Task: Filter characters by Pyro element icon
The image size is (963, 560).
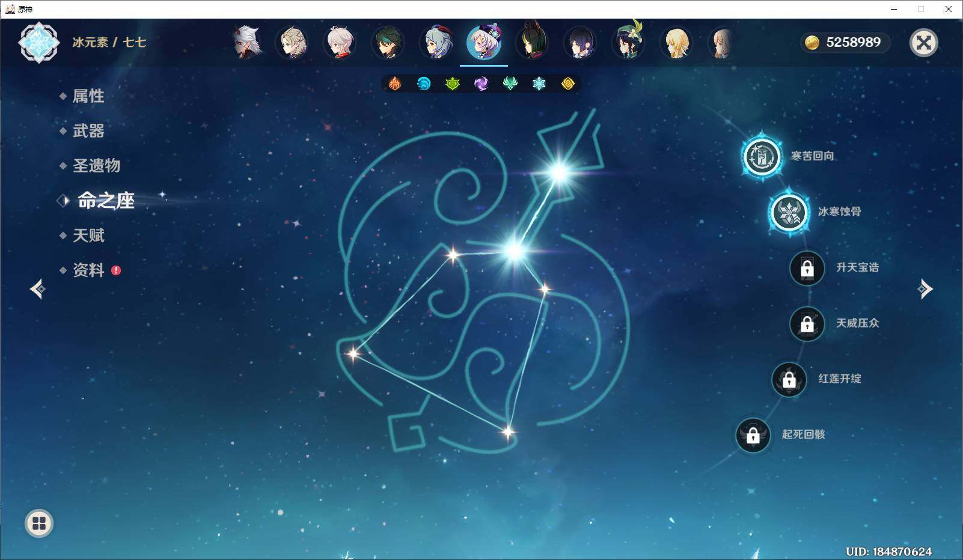Action: [x=394, y=84]
